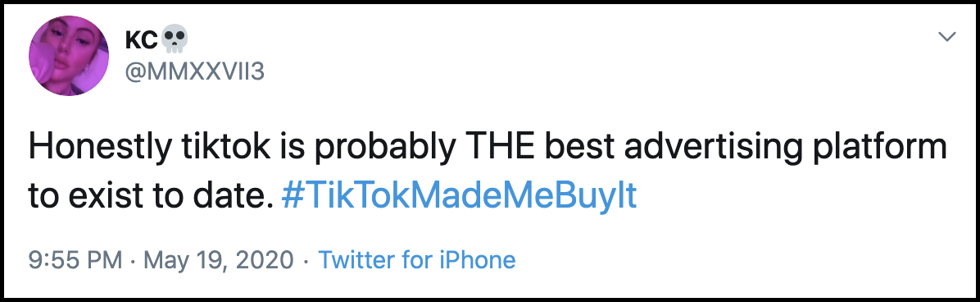Open the Twitter for iPhone source link
The image size is (980, 302).
(417, 259)
